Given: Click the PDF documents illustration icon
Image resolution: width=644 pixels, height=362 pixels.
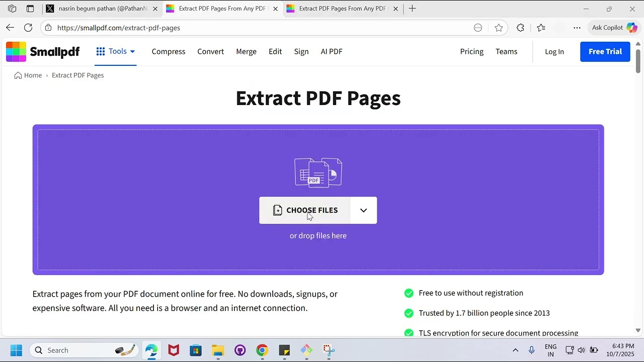Looking at the screenshot, I should point(318,172).
